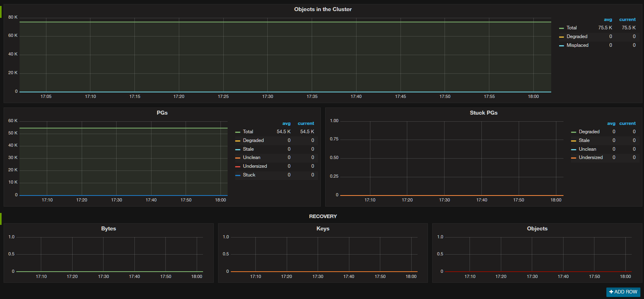Open color picker for Misplaced series
The height and width of the screenshot is (299, 644).
(x=562, y=46)
